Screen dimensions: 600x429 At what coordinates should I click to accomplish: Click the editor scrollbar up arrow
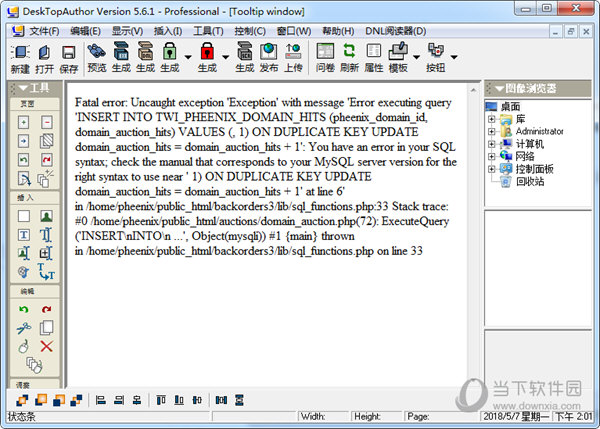click(x=473, y=90)
